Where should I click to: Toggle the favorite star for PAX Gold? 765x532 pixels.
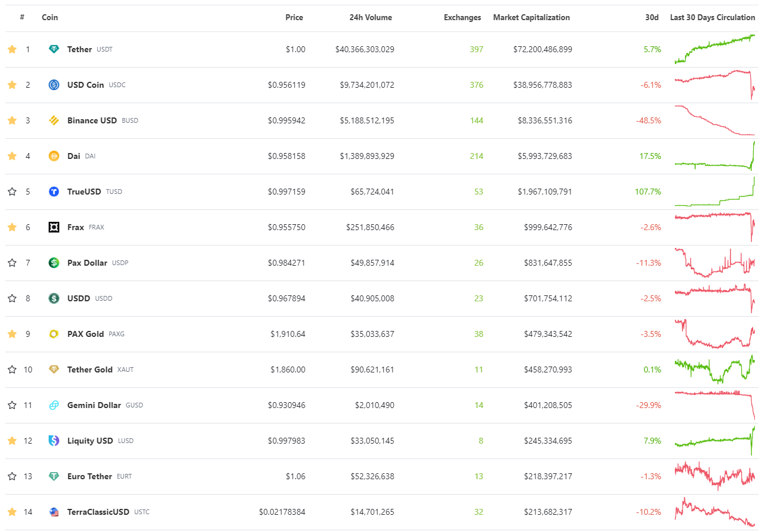click(x=12, y=334)
